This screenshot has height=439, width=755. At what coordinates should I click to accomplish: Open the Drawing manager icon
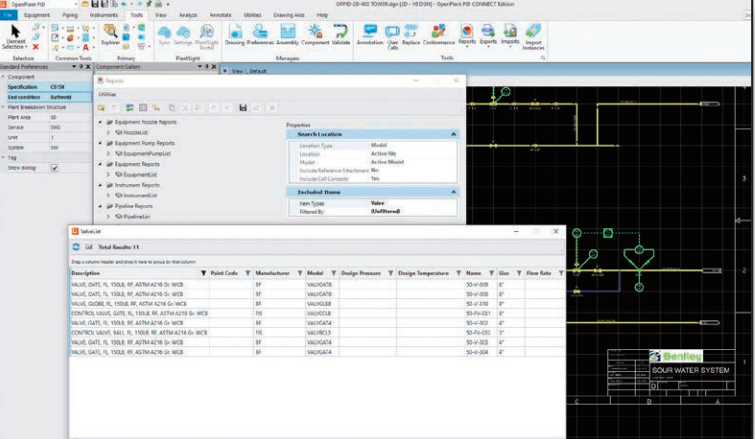click(235, 35)
